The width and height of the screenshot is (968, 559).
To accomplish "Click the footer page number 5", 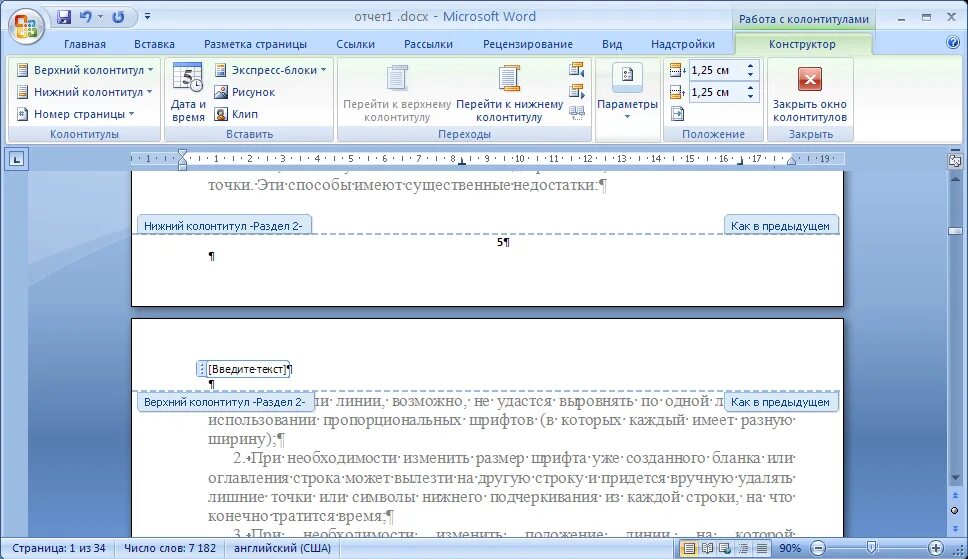I will (500, 242).
